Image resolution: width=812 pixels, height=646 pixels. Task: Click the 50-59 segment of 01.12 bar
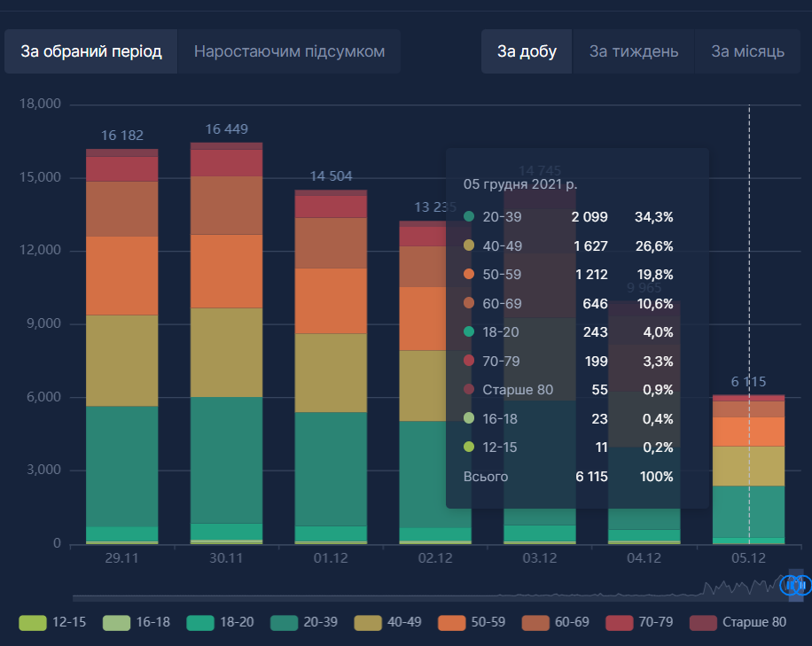click(331, 300)
